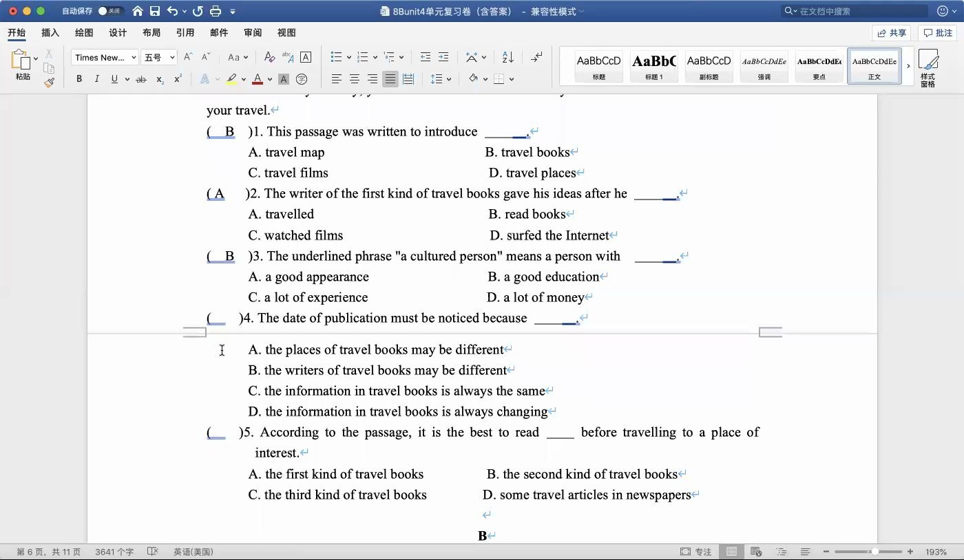Center the text alignment
The width and height of the screenshot is (964, 560).
[355, 79]
